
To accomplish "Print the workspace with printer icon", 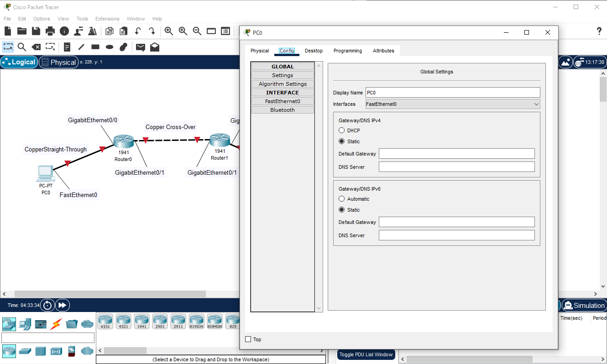I will click(x=50, y=31).
